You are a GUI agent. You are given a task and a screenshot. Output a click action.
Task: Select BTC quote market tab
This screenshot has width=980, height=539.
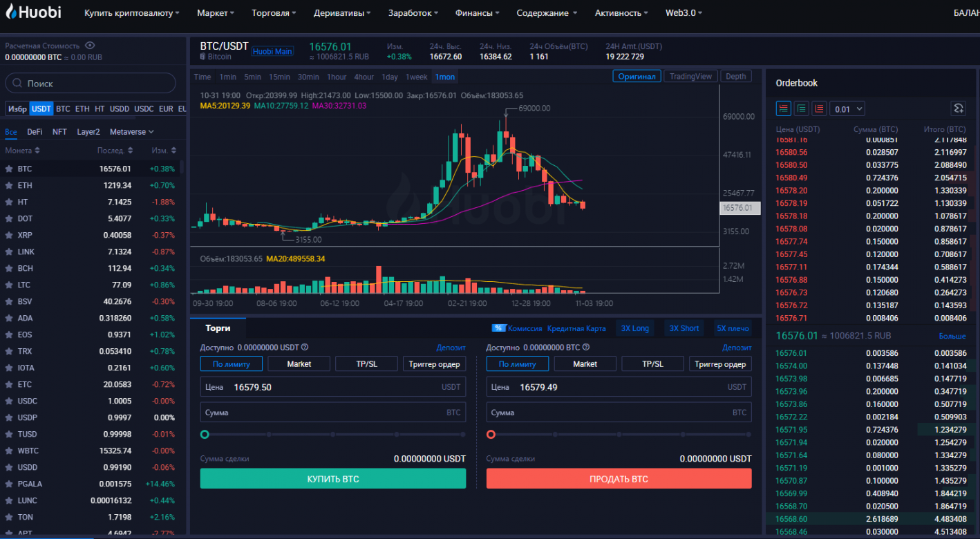tap(63, 109)
